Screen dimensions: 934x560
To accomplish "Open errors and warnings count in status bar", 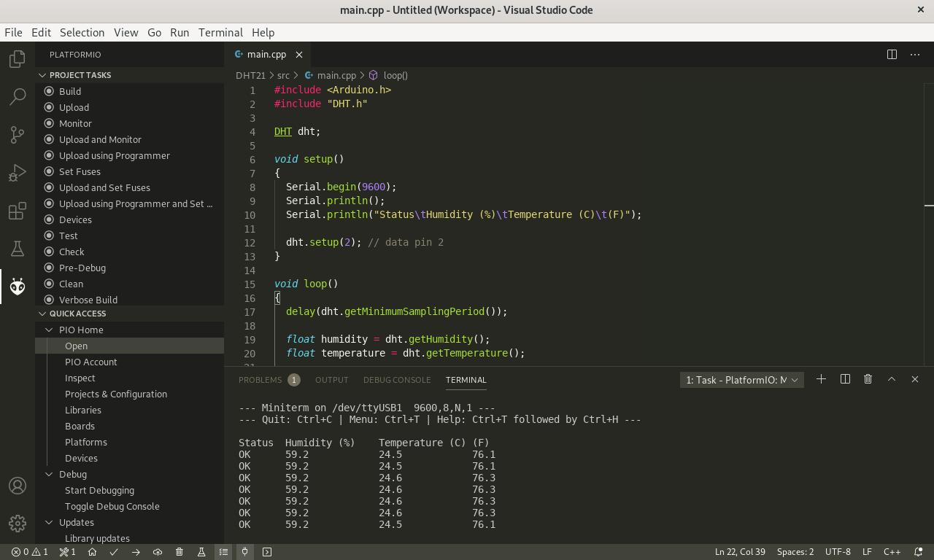I will coord(30,552).
